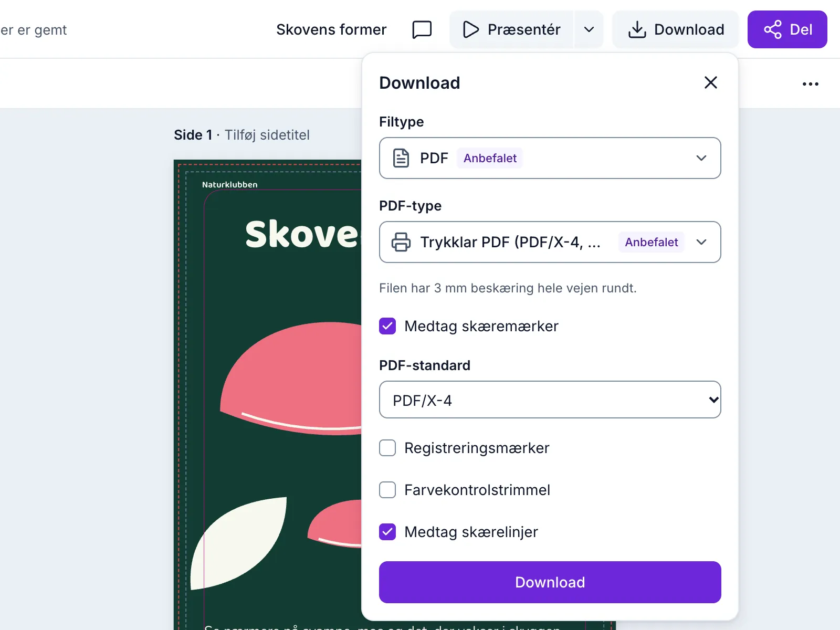Enable Farvekontrolstrimmel checkbox
This screenshot has height=630, width=840.
(x=387, y=490)
